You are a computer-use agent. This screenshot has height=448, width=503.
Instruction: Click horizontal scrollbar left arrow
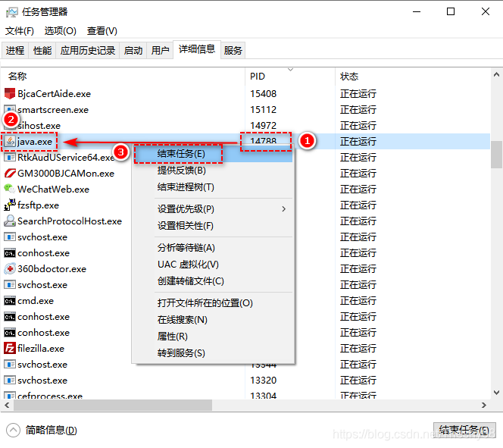tap(7, 406)
